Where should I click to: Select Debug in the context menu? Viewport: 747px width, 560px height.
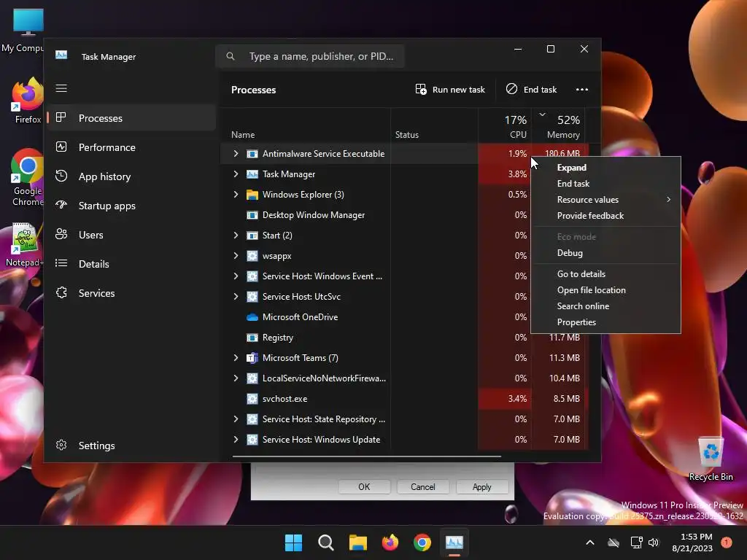click(x=605, y=253)
